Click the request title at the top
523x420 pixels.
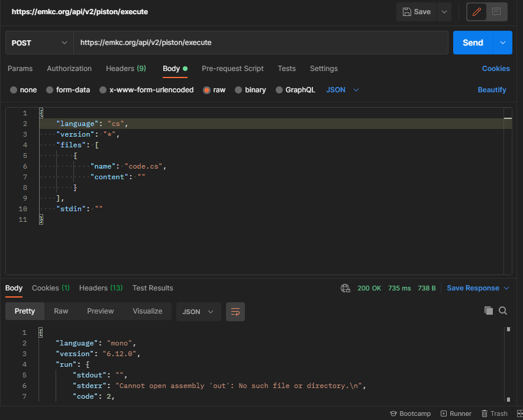point(80,12)
